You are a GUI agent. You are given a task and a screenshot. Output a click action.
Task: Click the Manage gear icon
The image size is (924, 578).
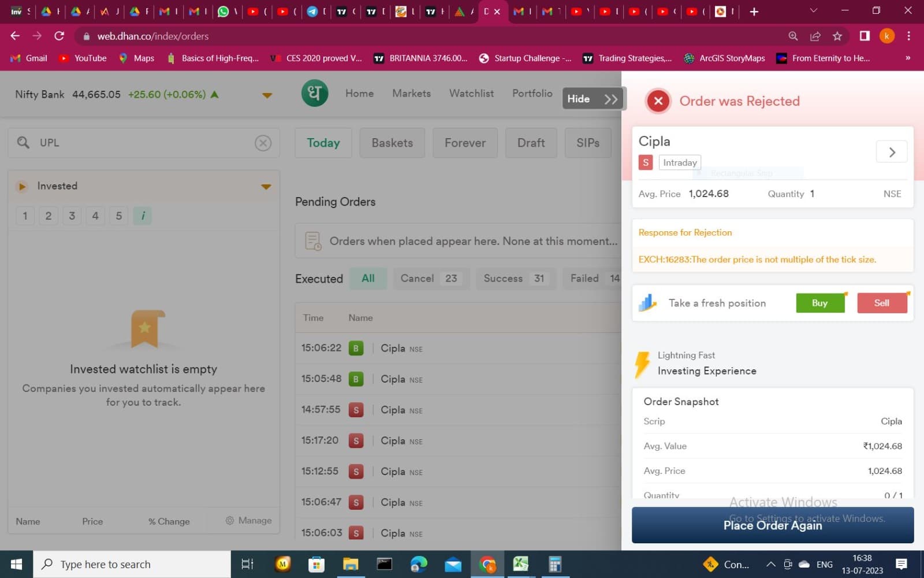(x=230, y=520)
